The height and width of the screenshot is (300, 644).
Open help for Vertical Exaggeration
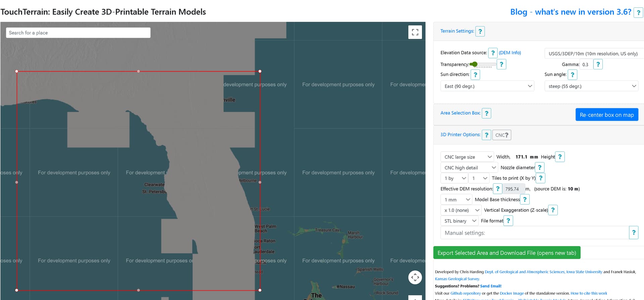click(x=553, y=210)
